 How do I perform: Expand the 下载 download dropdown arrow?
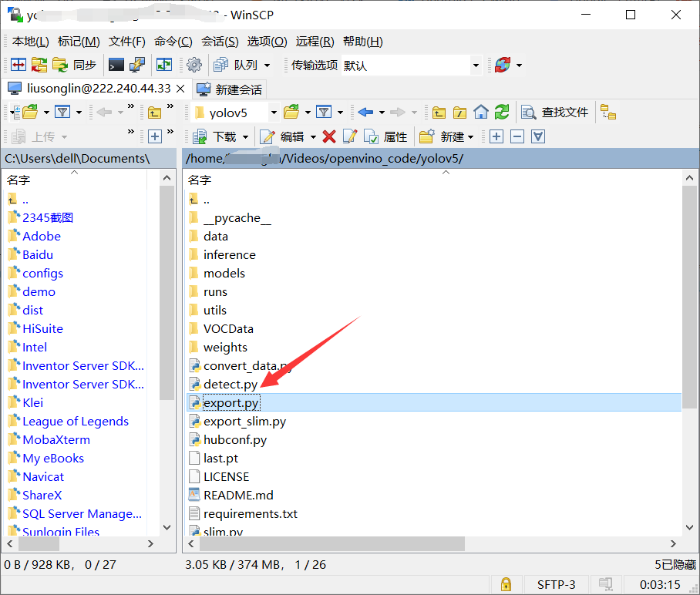[x=245, y=137]
